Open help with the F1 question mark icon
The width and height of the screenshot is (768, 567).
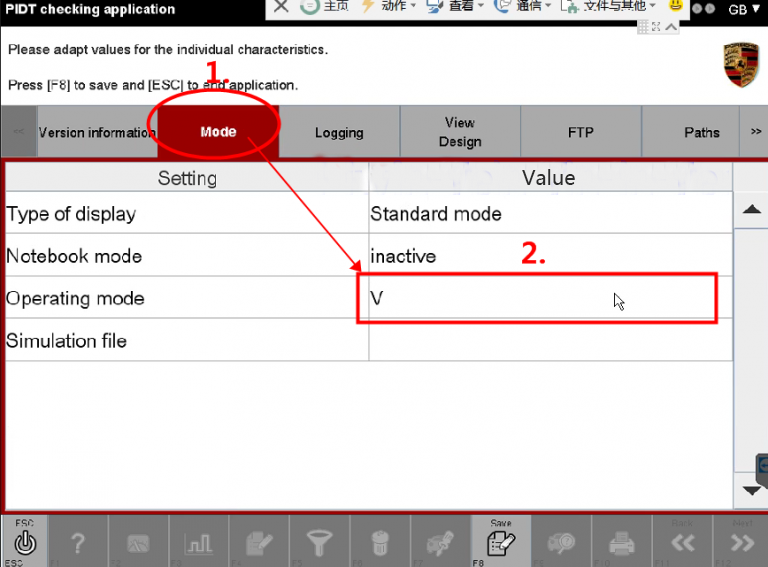pos(77,542)
